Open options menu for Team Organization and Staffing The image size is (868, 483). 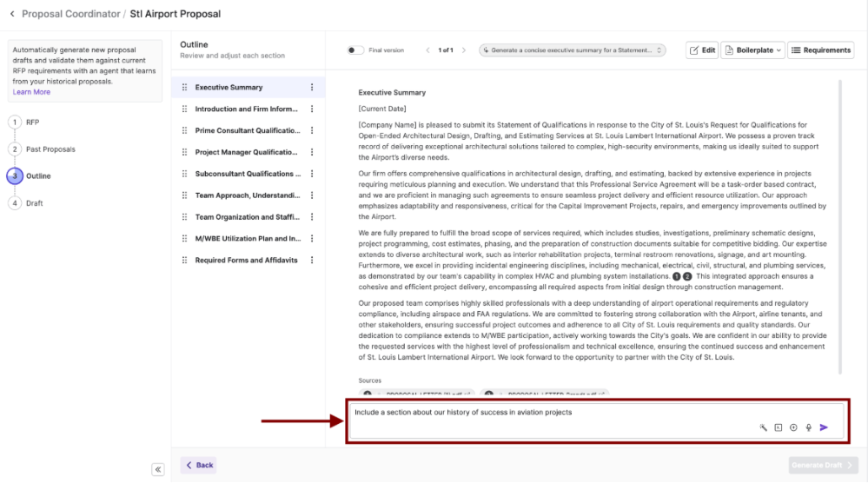(312, 217)
